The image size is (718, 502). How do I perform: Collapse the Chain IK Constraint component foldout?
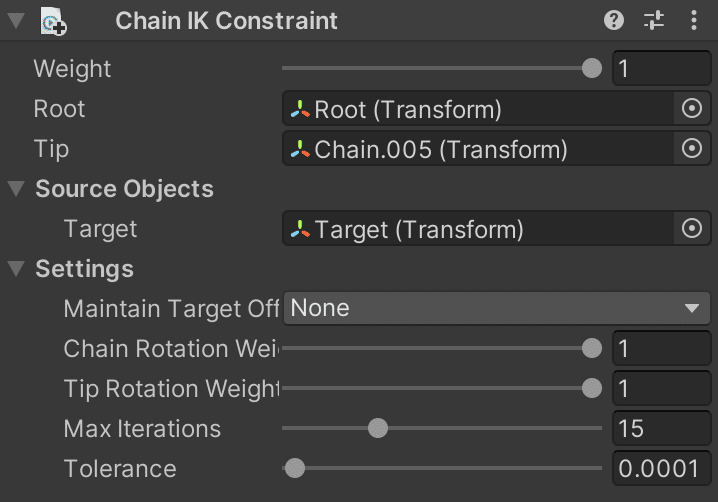click(16, 21)
